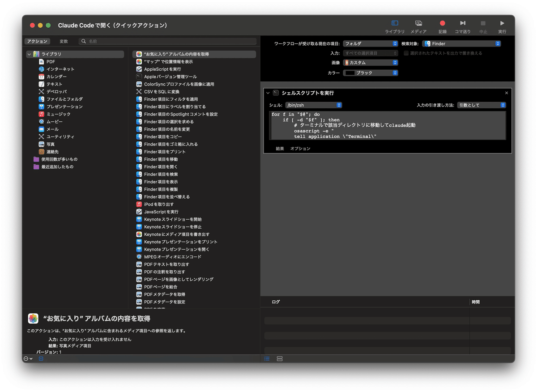The height and width of the screenshot is (392, 537).
Task: Open 入力の引き渡し方法 引数として dropdown
Action: tap(481, 105)
